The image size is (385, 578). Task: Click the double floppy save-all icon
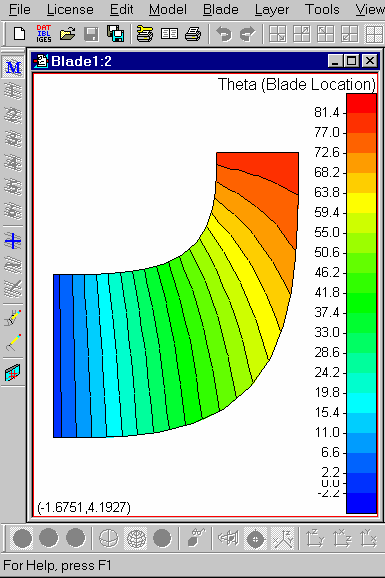[x=115, y=34]
